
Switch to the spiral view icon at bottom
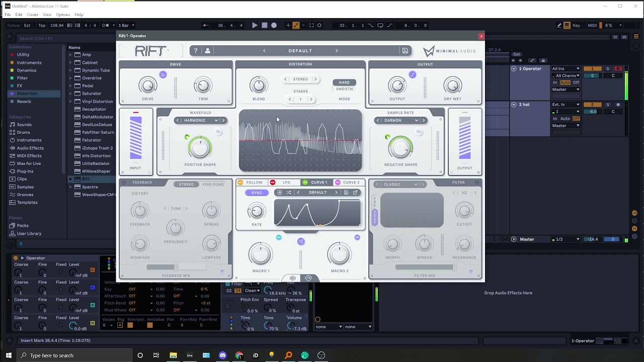(x=308, y=278)
